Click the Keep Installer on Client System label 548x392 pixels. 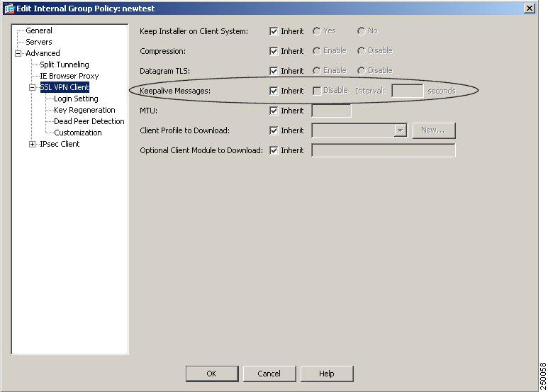click(194, 31)
